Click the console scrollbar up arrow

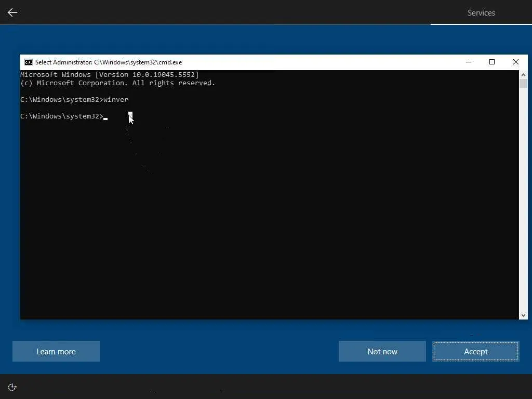[523, 75]
